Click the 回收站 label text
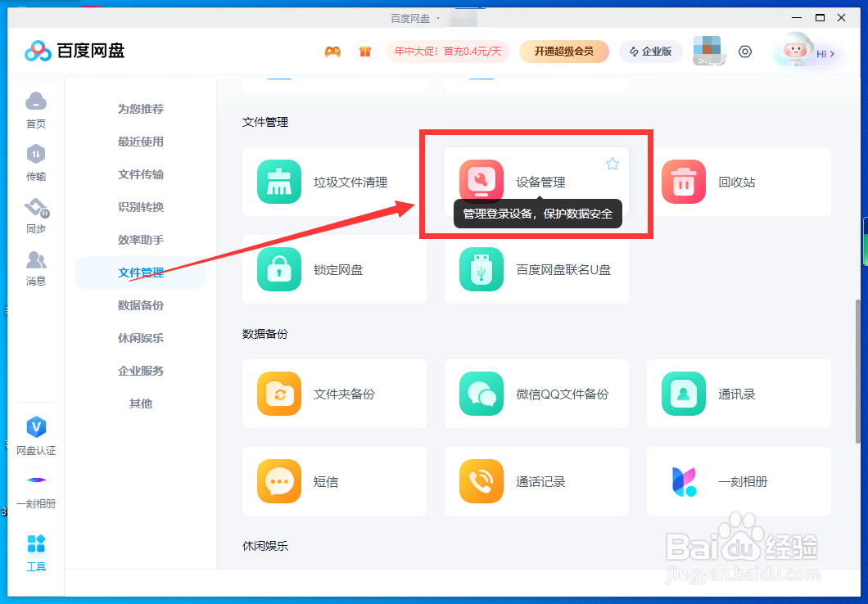This screenshot has width=868, height=604. point(736,182)
